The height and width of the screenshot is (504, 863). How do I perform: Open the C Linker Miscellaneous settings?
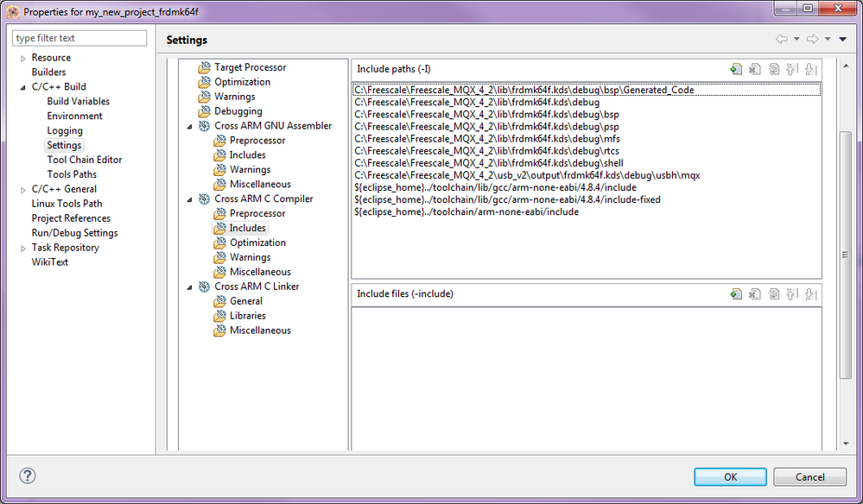coord(260,331)
